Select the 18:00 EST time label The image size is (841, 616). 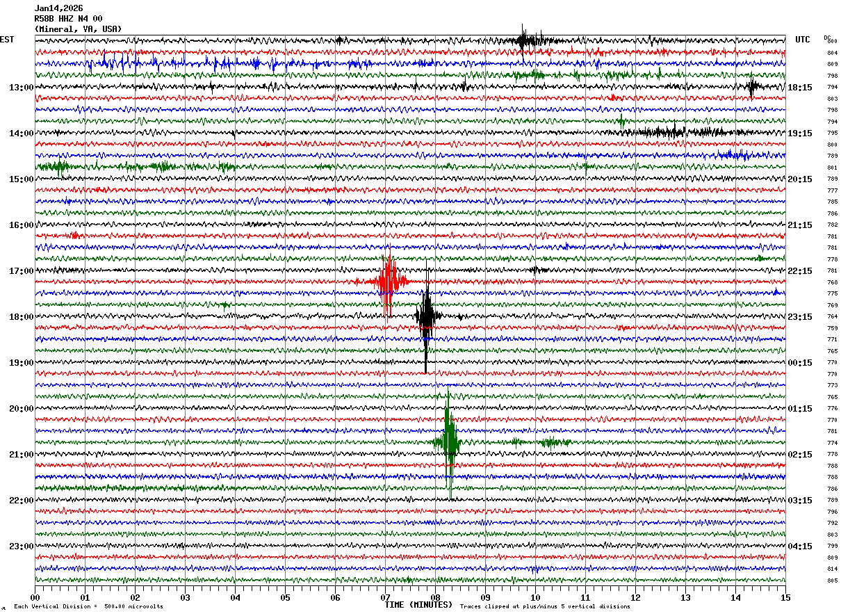click(x=22, y=317)
